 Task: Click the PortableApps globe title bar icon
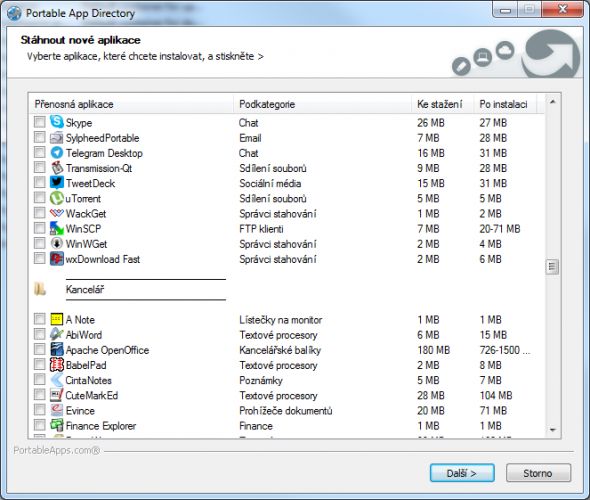point(14,13)
